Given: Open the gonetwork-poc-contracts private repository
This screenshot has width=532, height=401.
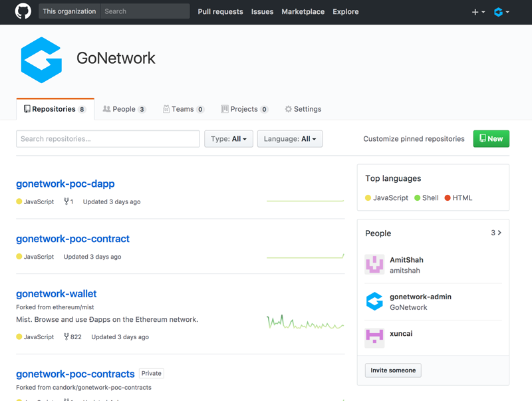Looking at the screenshot, I should click(x=75, y=374).
